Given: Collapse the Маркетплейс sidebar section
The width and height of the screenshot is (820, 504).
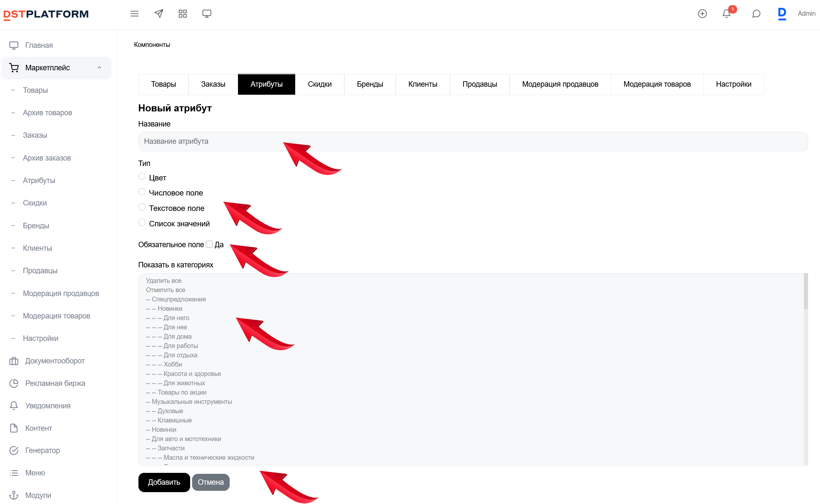Looking at the screenshot, I should coord(99,68).
